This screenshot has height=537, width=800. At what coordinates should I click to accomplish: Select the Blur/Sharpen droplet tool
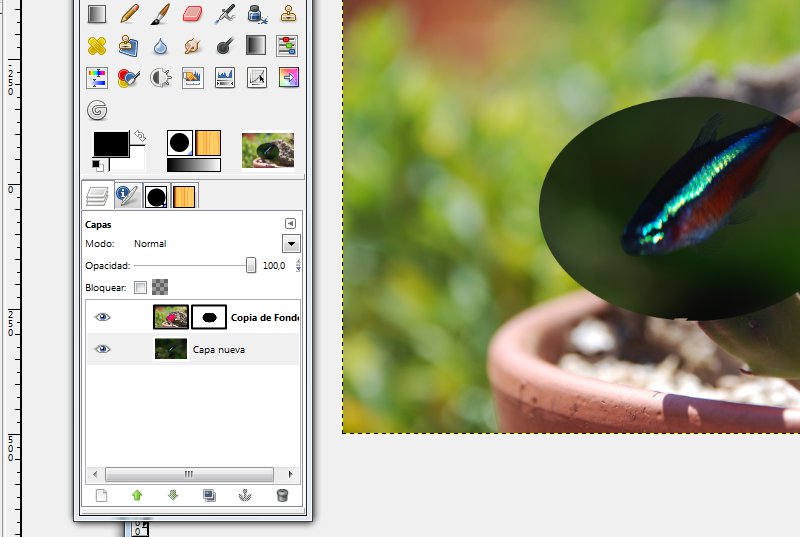pos(161,46)
